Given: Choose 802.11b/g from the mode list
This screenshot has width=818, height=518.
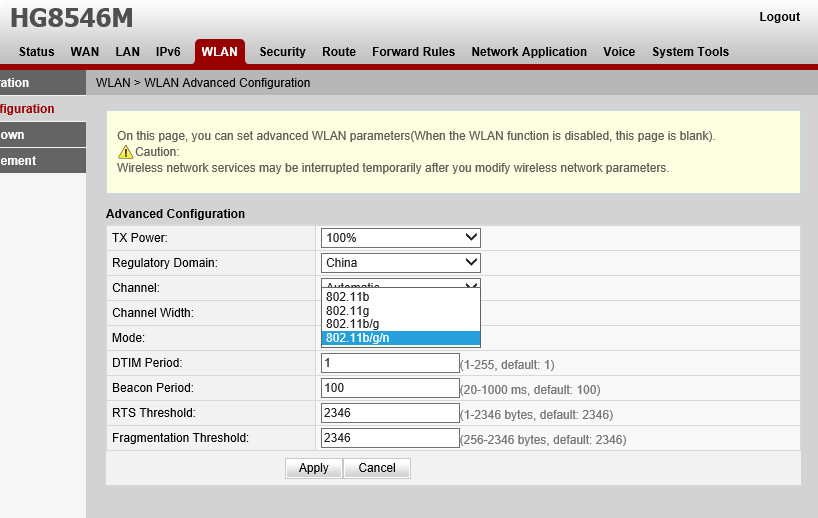Looking at the screenshot, I should click(401, 324).
